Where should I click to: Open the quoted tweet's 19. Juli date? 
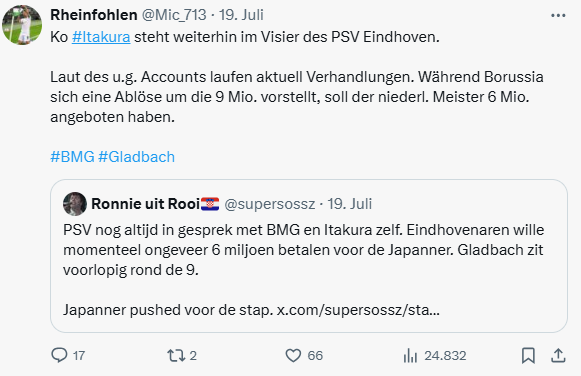pyautogui.click(x=349, y=204)
